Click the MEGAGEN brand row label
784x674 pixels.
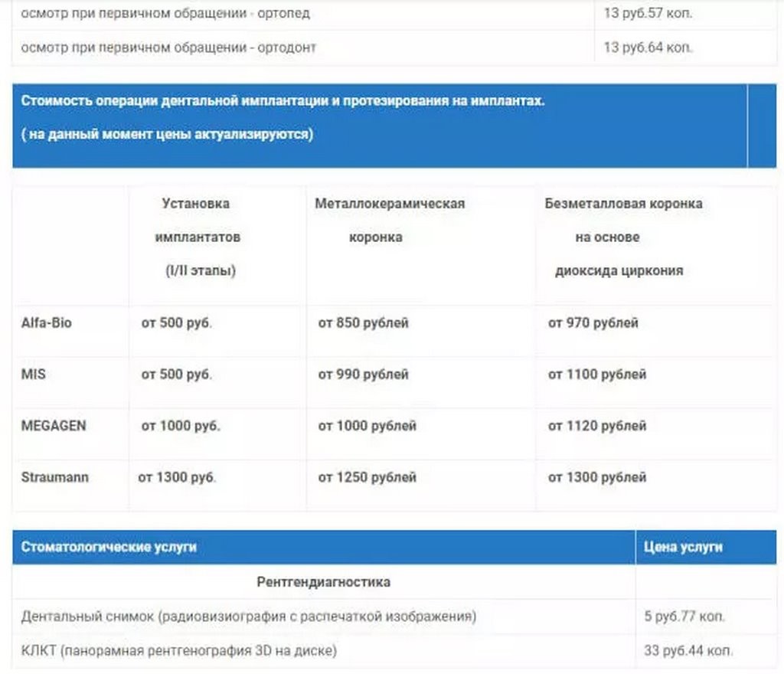coord(54,426)
